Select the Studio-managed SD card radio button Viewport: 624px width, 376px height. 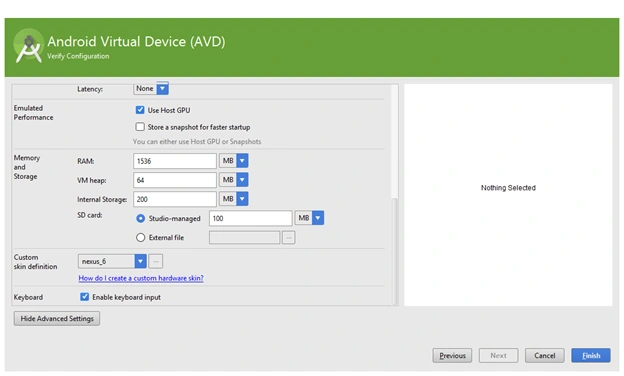click(x=140, y=218)
